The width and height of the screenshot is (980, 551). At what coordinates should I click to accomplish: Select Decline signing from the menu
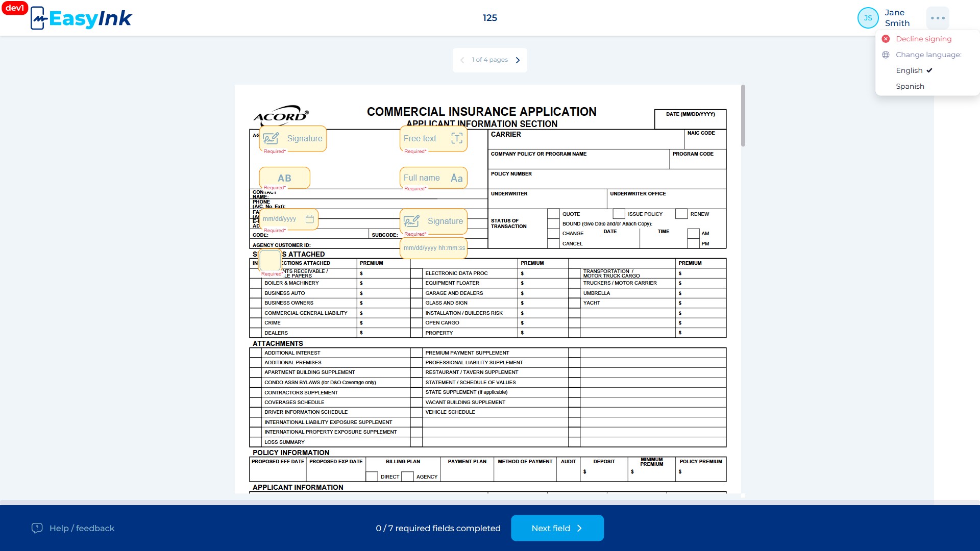923,39
